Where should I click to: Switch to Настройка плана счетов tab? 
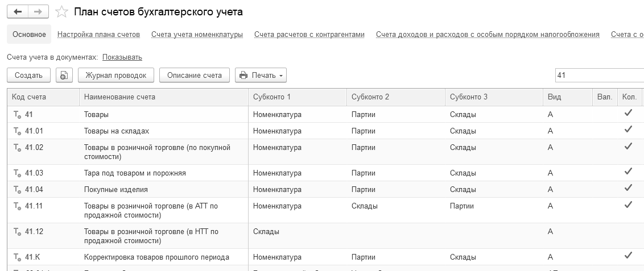point(98,35)
